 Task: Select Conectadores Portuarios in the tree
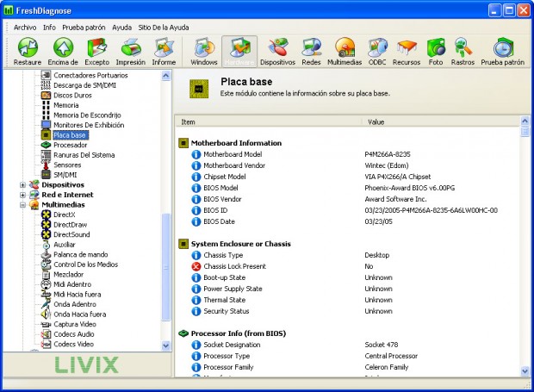[90, 75]
